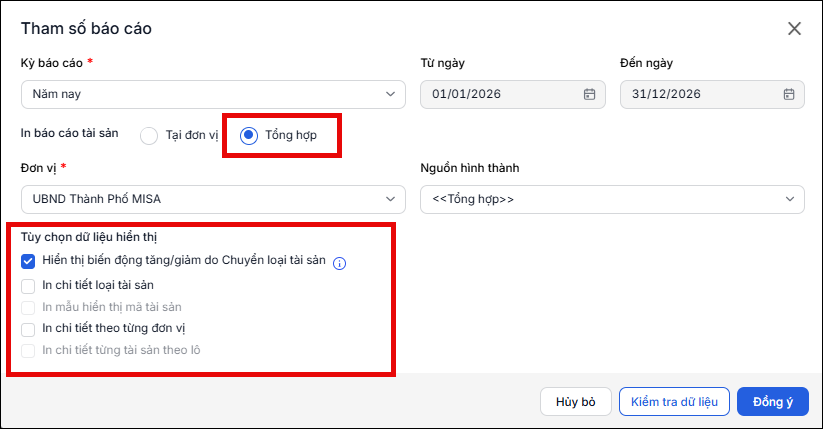Click the info icon beside Chuyển loại tài sản

point(340,263)
